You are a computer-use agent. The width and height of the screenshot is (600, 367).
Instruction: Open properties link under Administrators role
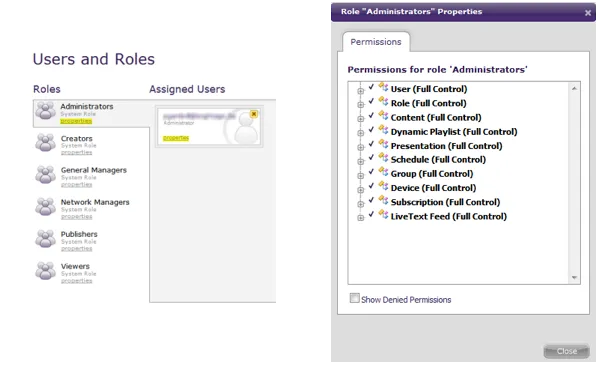76,121
